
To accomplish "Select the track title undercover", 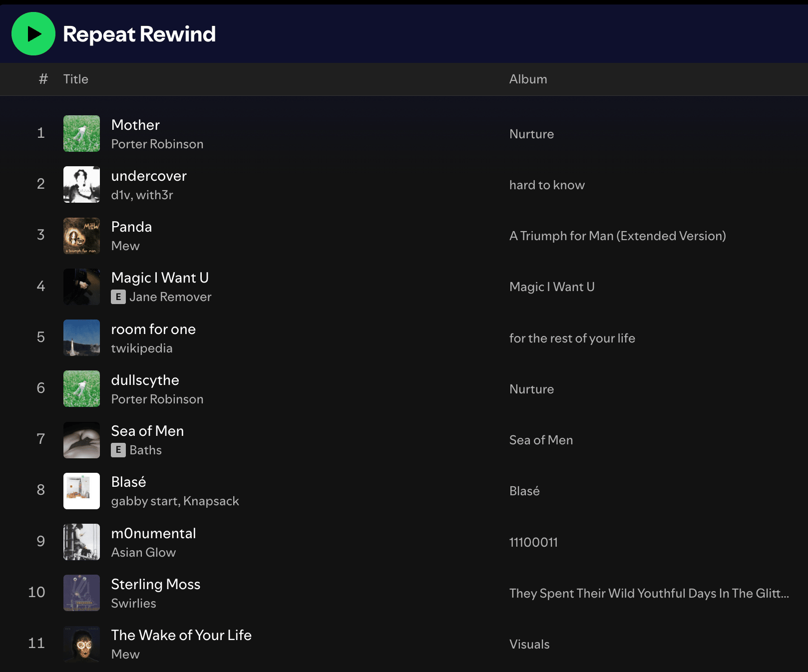I will coord(149,176).
